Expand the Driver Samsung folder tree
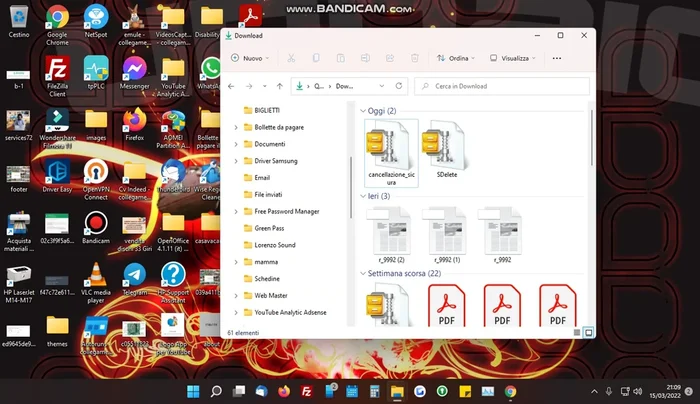The width and height of the screenshot is (700, 404). [x=236, y=161]
